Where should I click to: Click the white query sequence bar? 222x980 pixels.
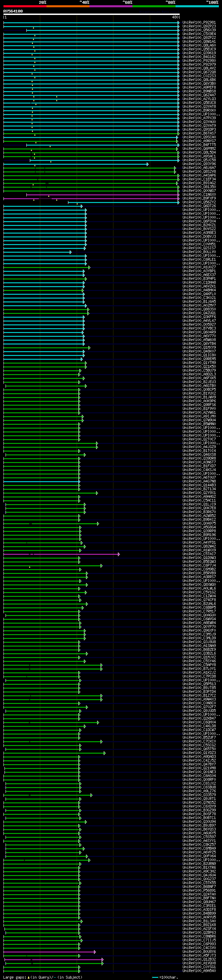pyautogui.click(x=92, y=15)
